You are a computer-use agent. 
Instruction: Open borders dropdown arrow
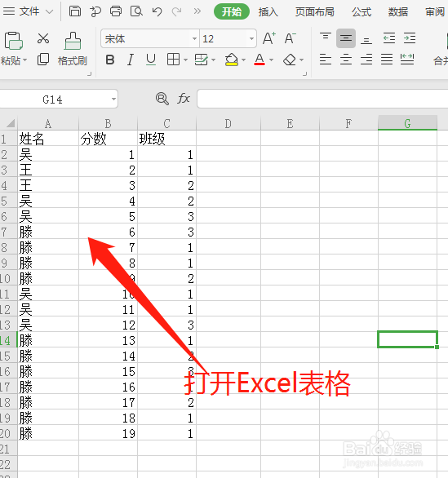click(x=185, y=60)
